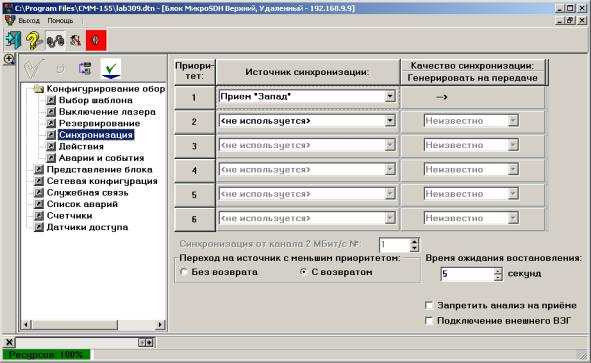The image size is (591, 363).
Task: Click Генерировать на передаче header
Action: 473,78
